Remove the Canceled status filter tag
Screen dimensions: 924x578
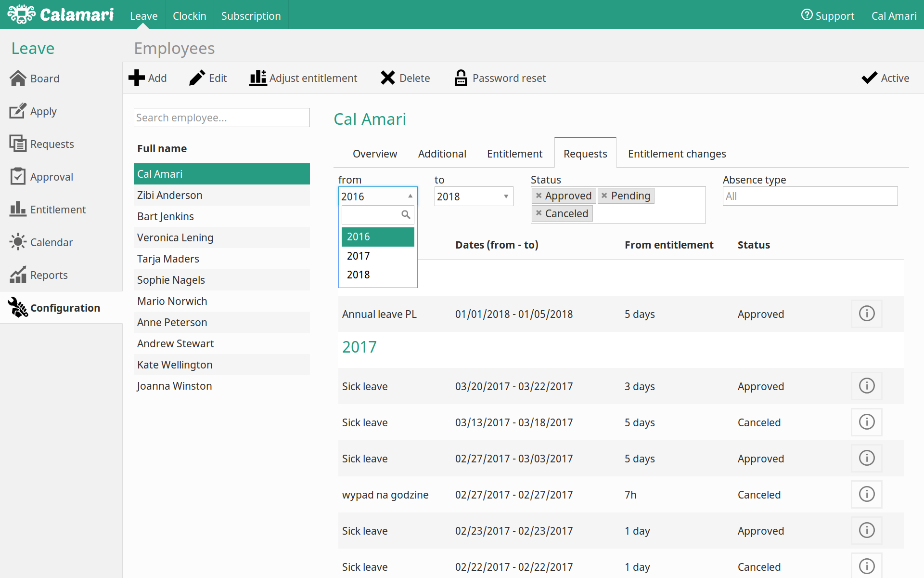coord(539,213)
